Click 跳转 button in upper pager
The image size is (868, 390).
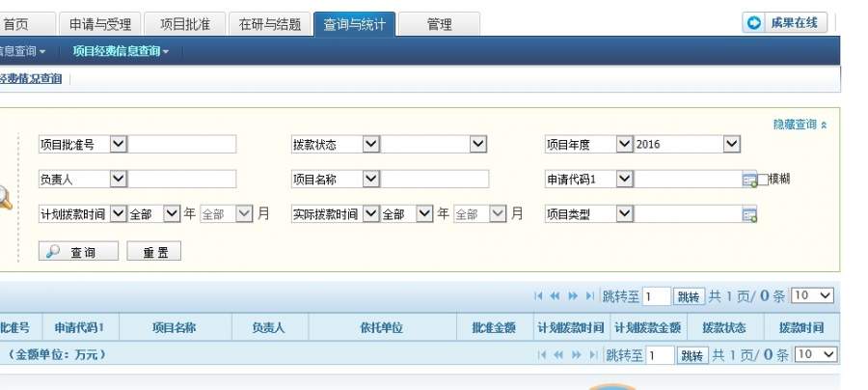689,296
